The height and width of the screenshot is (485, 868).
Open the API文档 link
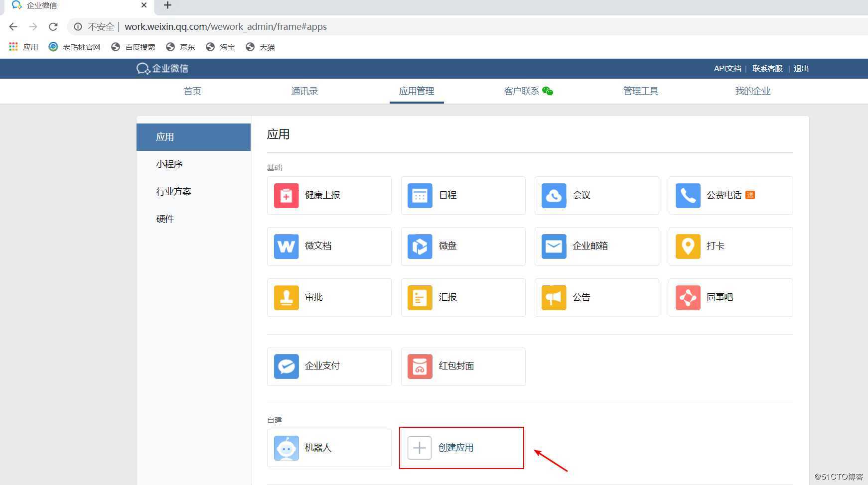click(727, 69)
